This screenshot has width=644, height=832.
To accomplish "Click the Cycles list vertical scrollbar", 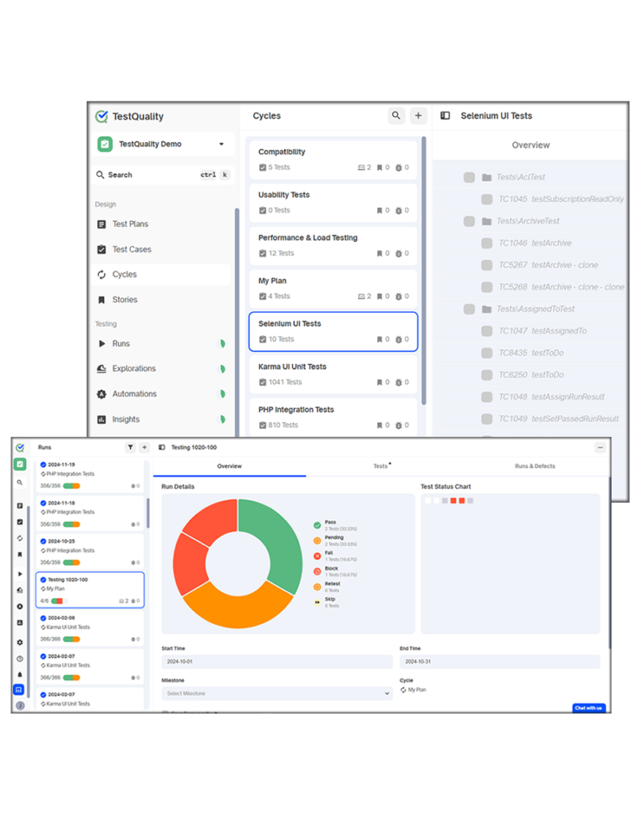I will 423,271.
